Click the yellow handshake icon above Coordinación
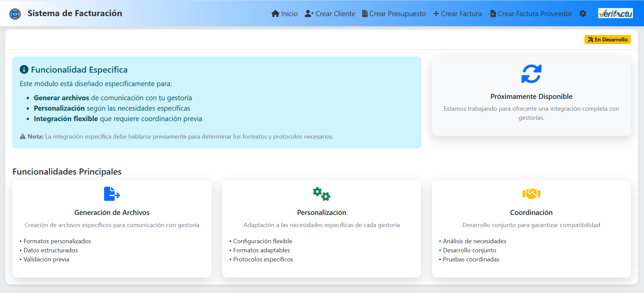Screen dimensions: 644x293 point(531,194)
